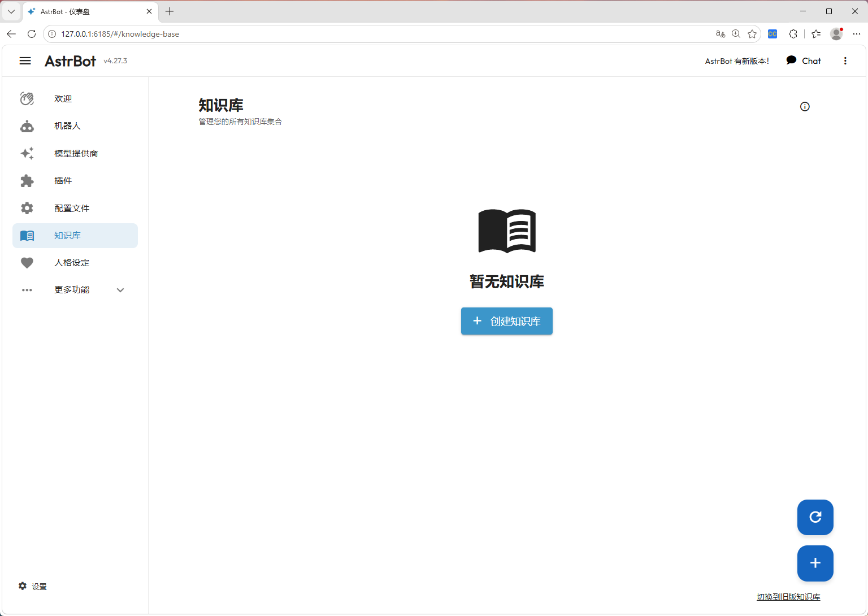Open a new browser tab

coord(170,11)
